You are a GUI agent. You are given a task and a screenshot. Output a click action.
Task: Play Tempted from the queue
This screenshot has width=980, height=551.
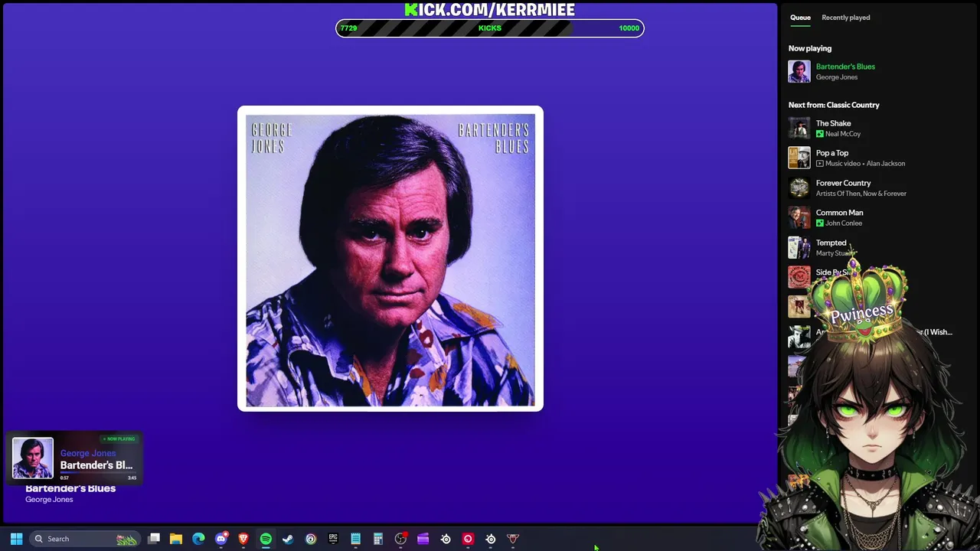(x=831, y=243)
